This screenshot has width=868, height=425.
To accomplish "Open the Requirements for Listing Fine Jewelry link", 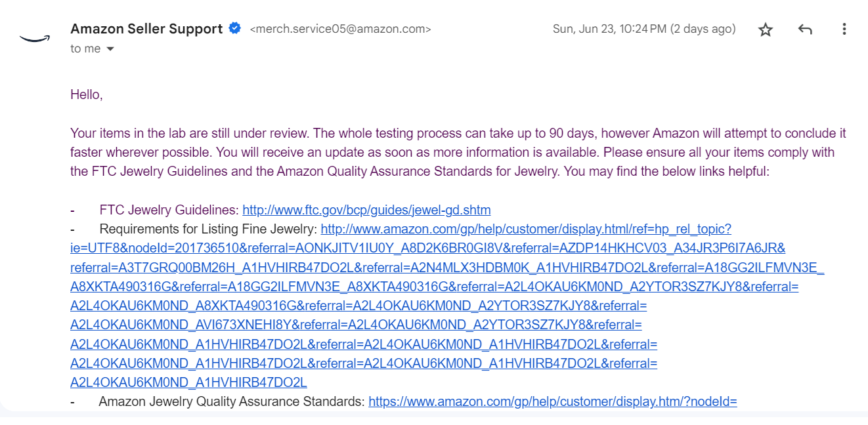I will [x=526, y=230].
